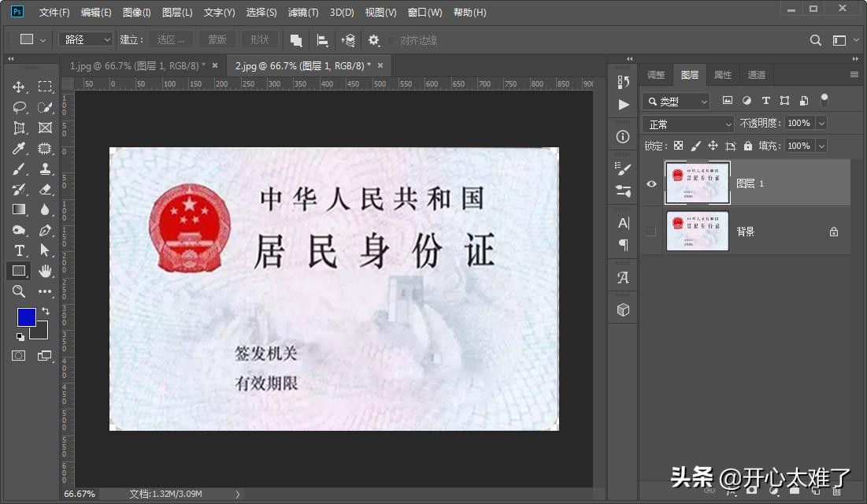Select the Move tool
The image size is (867, 504).
coord(19,87)
